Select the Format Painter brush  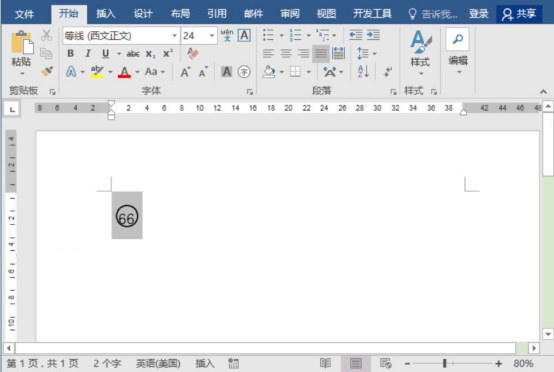click(x=47, y=71)
